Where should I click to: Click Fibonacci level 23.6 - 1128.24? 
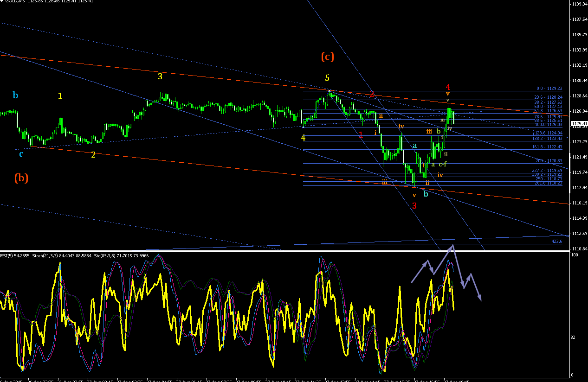(549, 97)
